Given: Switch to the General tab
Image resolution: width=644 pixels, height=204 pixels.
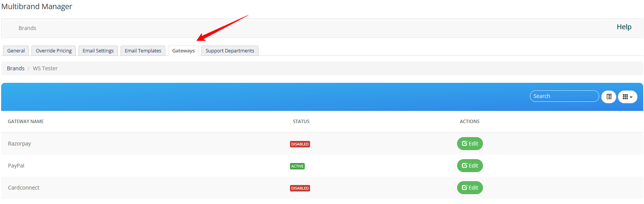Looking at the screenshot, I should [16, 51].
